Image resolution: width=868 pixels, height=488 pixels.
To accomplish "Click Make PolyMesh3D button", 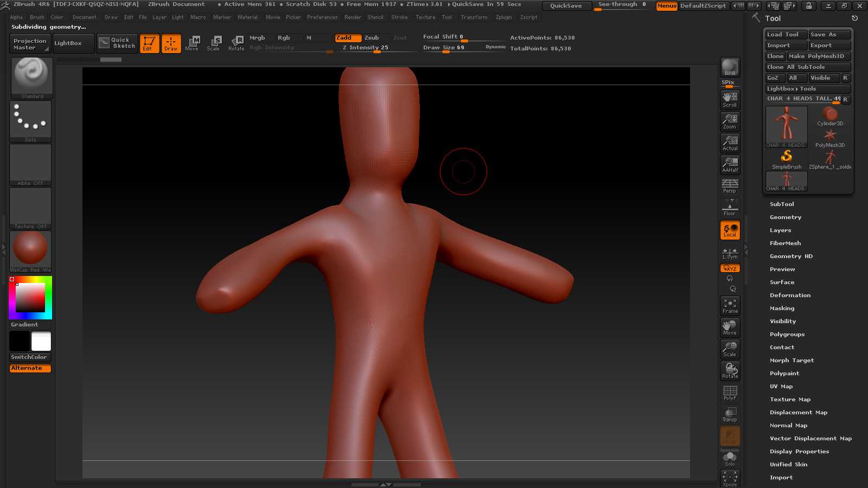I will [819, 56].
